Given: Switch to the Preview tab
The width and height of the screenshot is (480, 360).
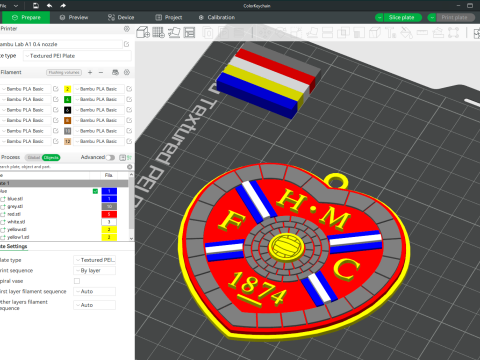Looking at the screenshot, I should (74, 17).
